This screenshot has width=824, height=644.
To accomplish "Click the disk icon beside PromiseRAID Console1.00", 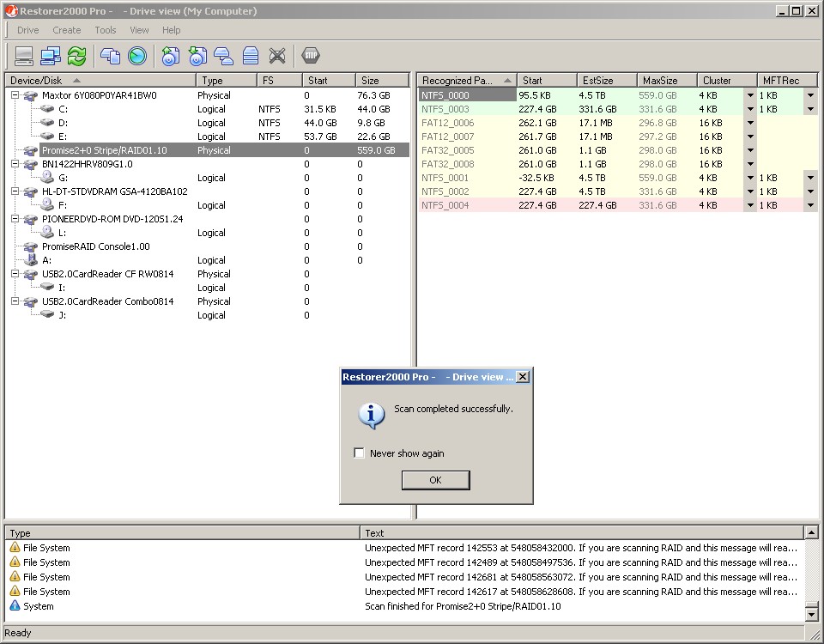I will click(x=31, y=246).
